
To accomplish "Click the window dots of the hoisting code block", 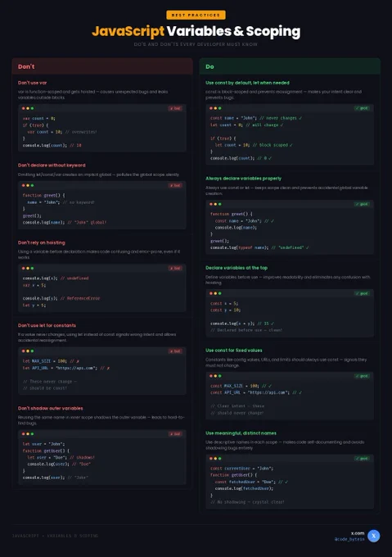I will (x=28, y=268).
